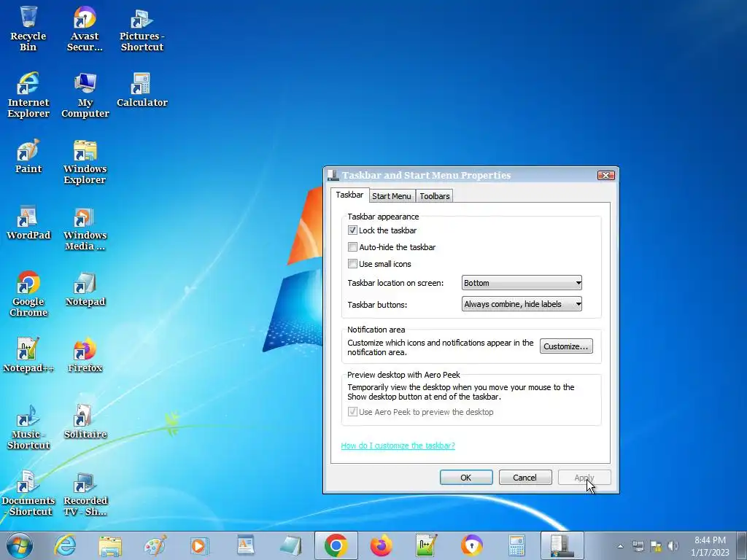The image size is (747, 560).
Task: Open the clock showing 8:44 PM
Action: click(x=710, y=545)
